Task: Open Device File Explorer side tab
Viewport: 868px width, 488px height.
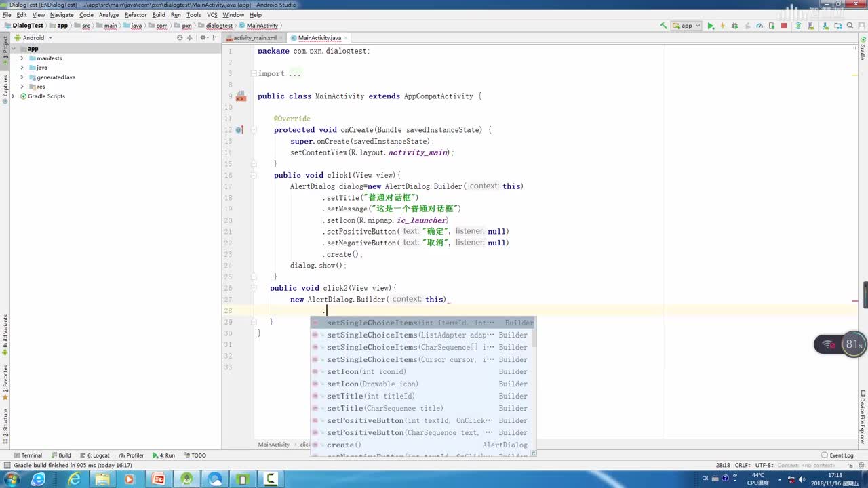Action: tap(863, 418)
